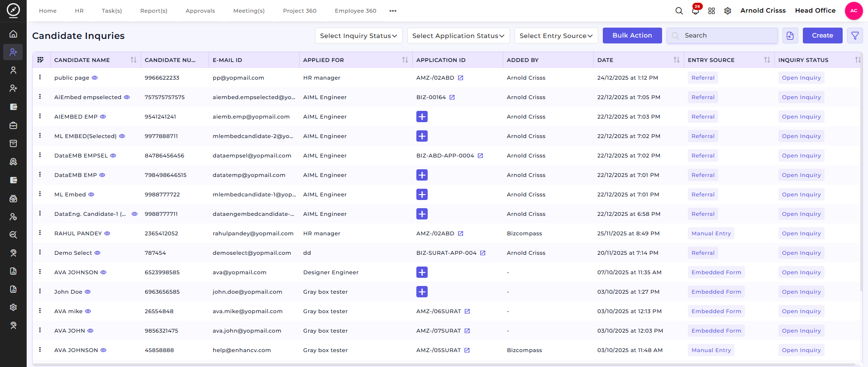The width and height of the screenshot is (868, 367).
Task: View ML Embed details via eye icon
Action: (91, 195)
